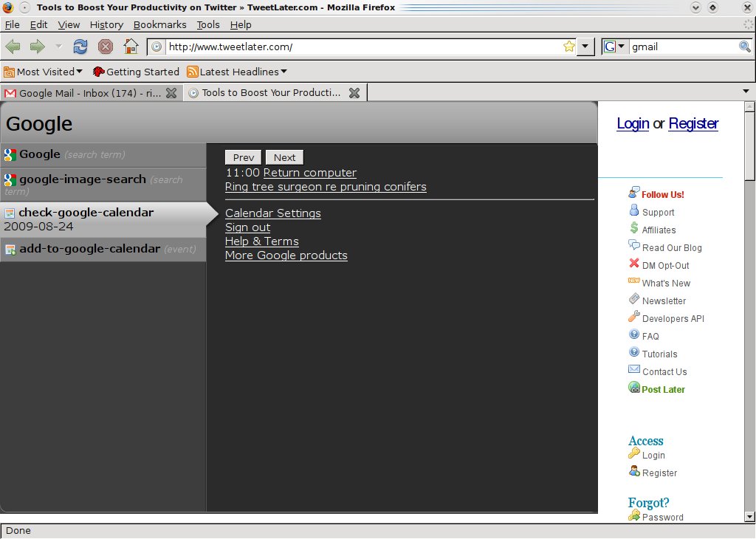Open the File menu
This screenshot has width=756, height=539.
coord(12,24)
